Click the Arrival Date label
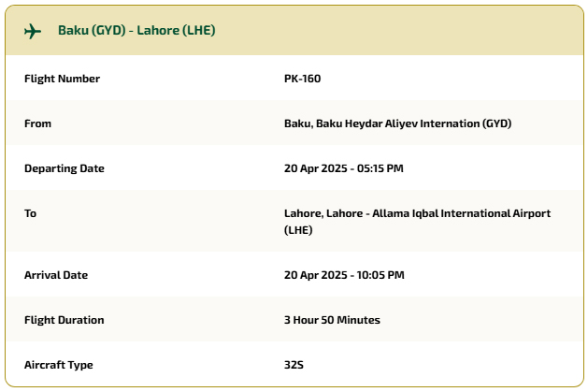The height and width of the screenshot is (392, 588). 56,275
